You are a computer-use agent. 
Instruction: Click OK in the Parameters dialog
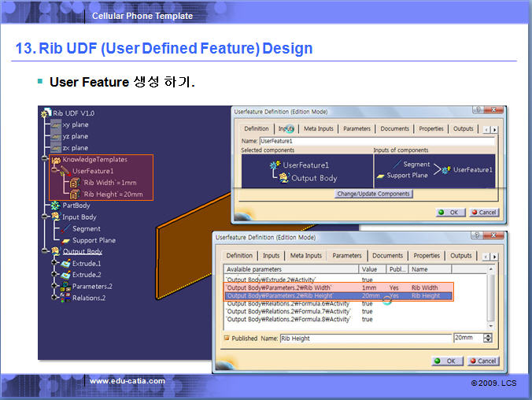(x=445, y=361)
